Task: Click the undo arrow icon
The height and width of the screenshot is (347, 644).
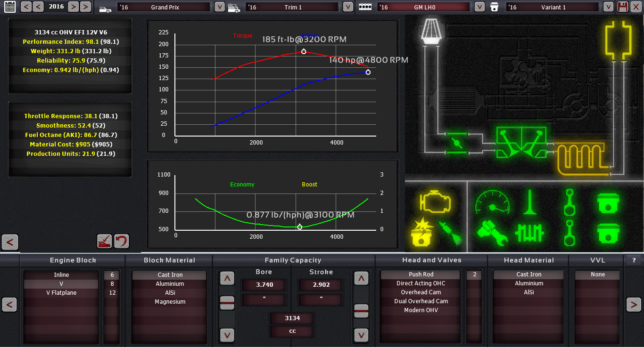Action: pyautogui.click(x=121, y=242)
